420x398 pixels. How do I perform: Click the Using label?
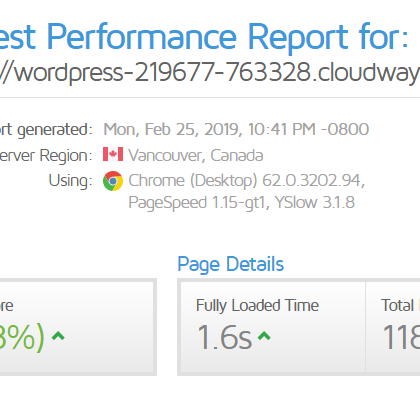[x=70, y=181]
